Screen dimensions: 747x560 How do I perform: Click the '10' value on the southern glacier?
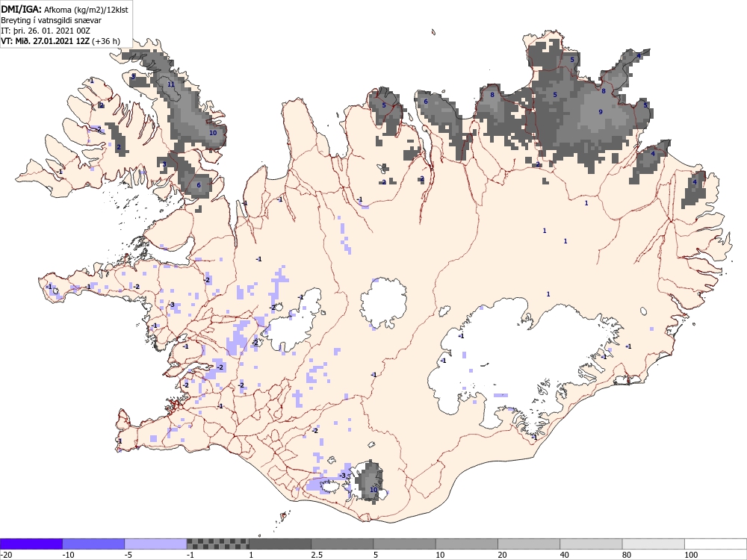373,490
